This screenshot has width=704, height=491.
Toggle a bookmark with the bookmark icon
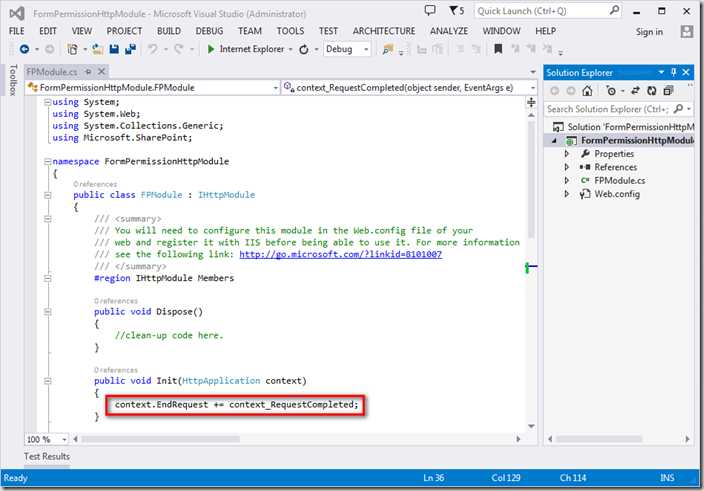point(498,49)
